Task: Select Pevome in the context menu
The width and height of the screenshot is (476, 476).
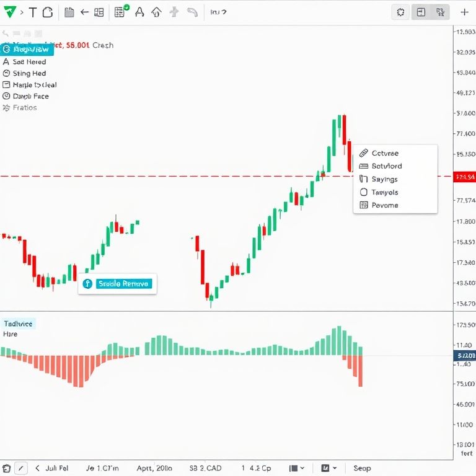Action: click(384, 205)
